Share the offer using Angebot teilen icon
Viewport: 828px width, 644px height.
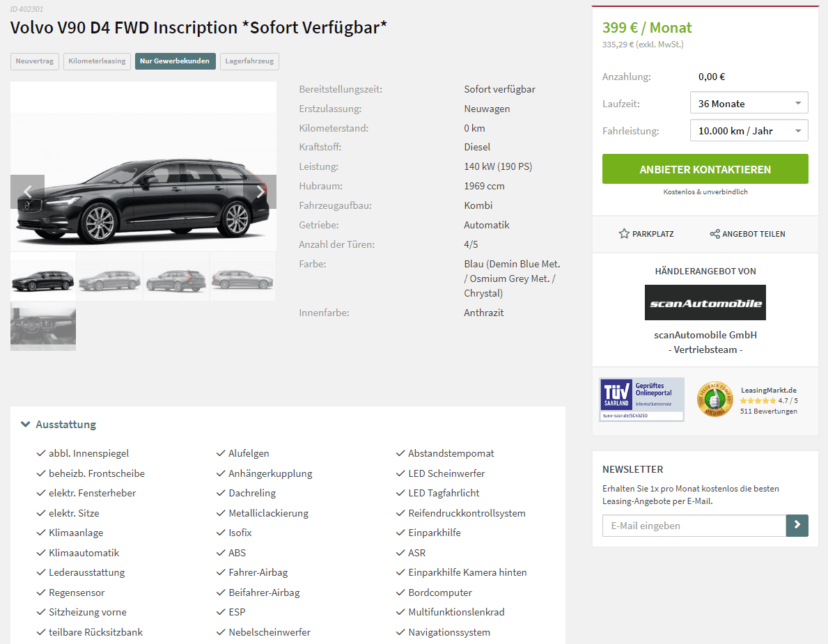point(714,234)
